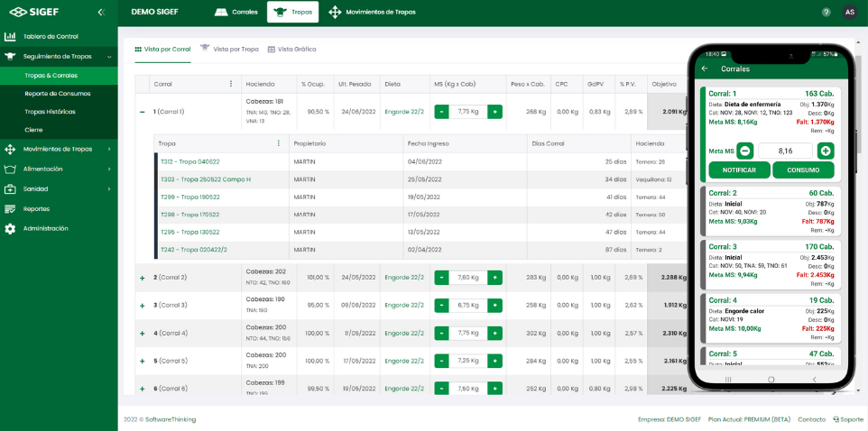Open the help question mark icon

click(x=826, y=12)
